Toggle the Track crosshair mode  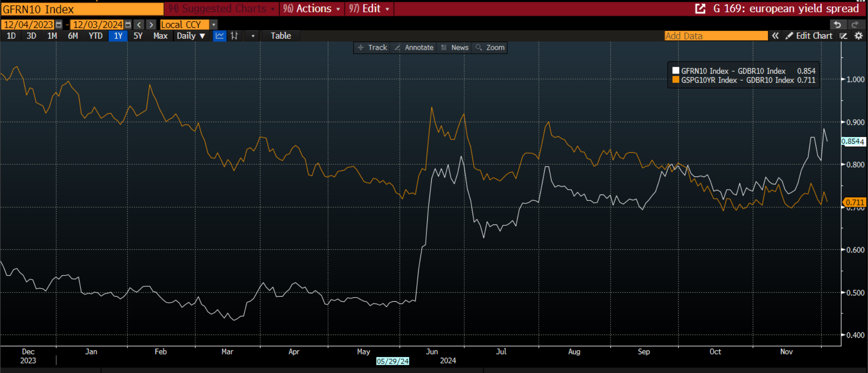pos(373,47)
